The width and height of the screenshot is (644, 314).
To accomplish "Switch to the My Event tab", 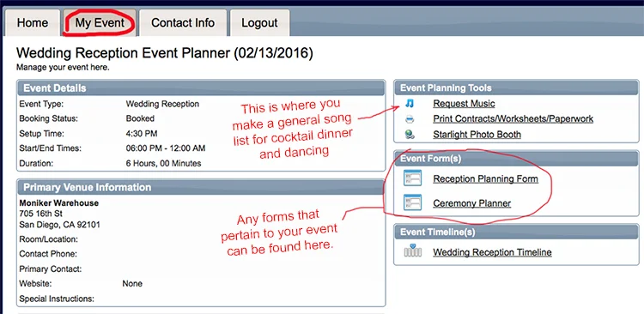I will pyautogui.click(x=100, y=23).
